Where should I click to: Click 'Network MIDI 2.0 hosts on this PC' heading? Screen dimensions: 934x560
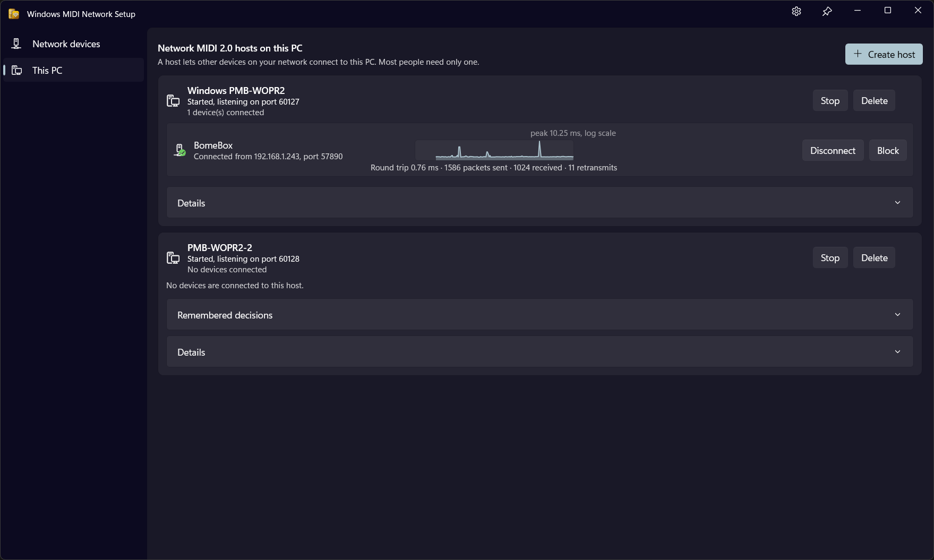230,48
